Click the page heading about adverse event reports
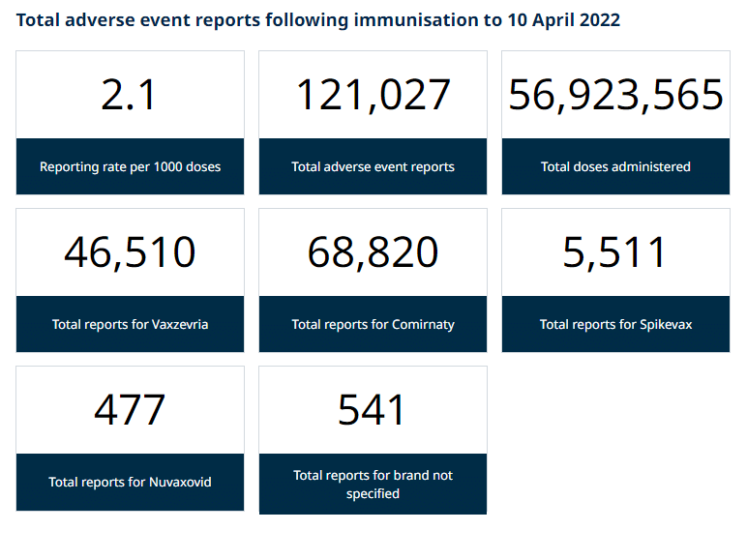The height and width of the screenshot is (560, 747). (x=318, y=20)
